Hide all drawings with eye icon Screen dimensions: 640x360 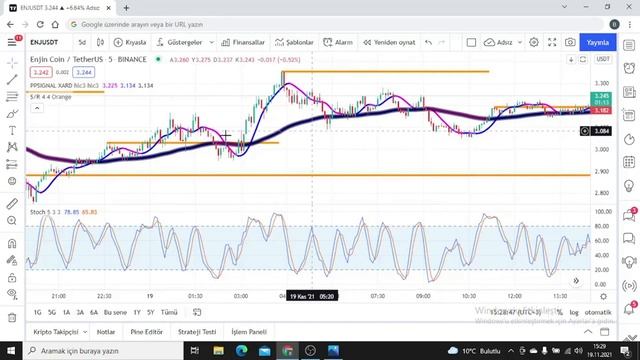12,294
